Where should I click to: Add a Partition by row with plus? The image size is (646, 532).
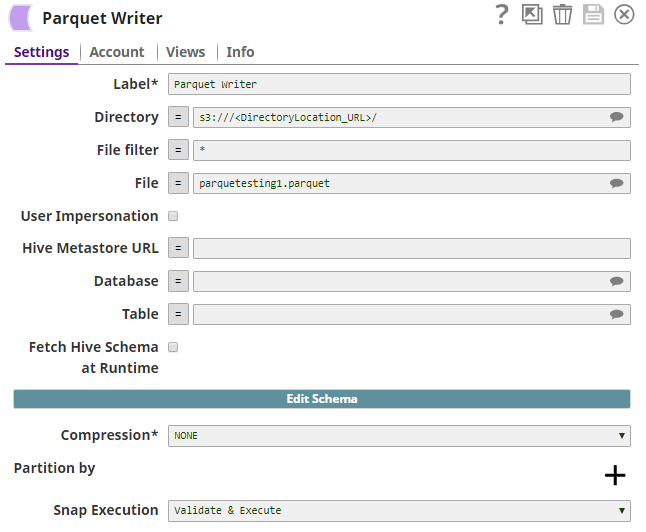coord(615,475)
